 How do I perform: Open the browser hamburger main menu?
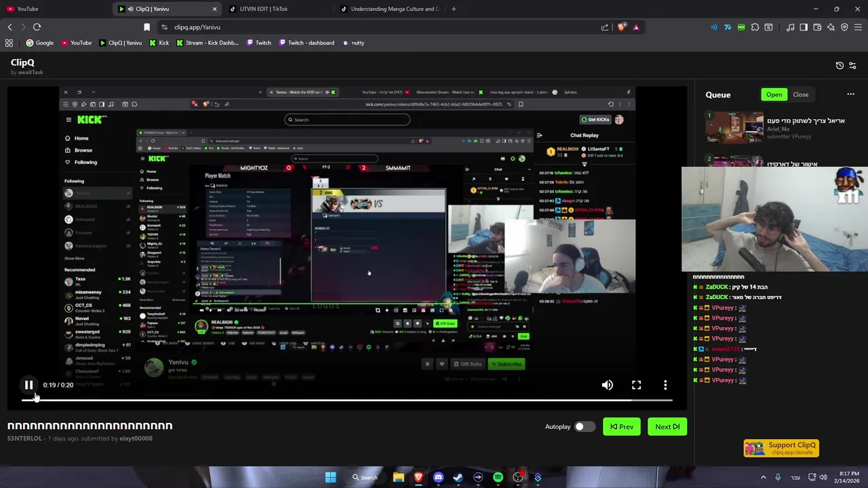click(858, 27)
